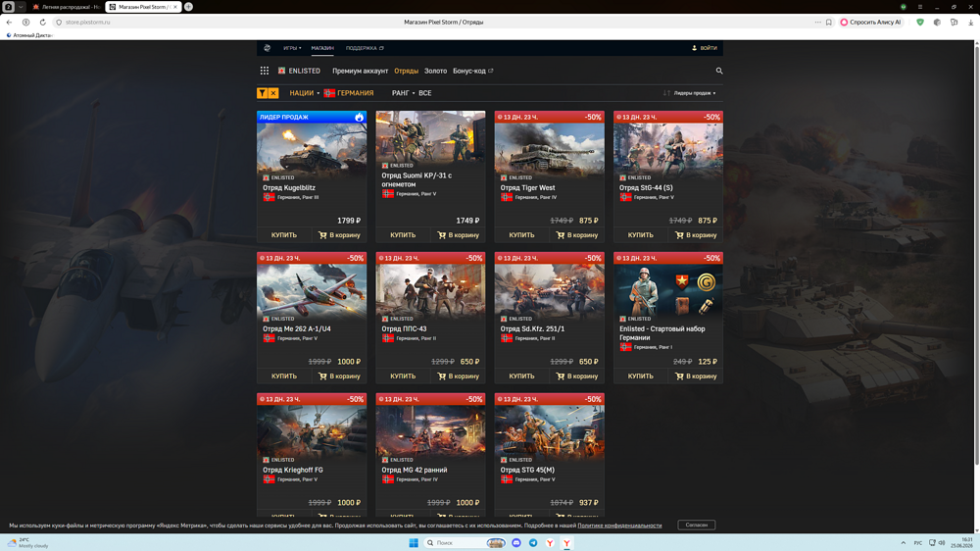Open the ИГРЫ games menu dropdown
Image resolution: width=980 pixels, height=551 pixels.
292,48
